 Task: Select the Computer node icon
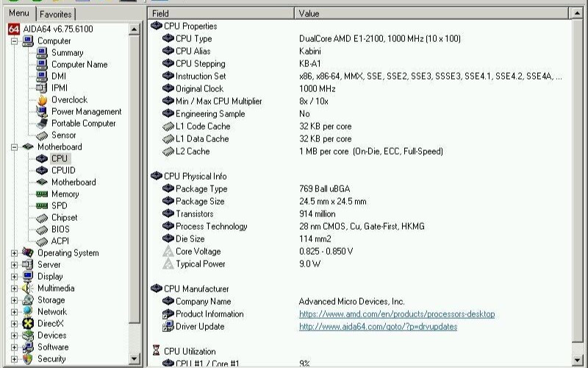pyautogui.click(x=28, y=41)
